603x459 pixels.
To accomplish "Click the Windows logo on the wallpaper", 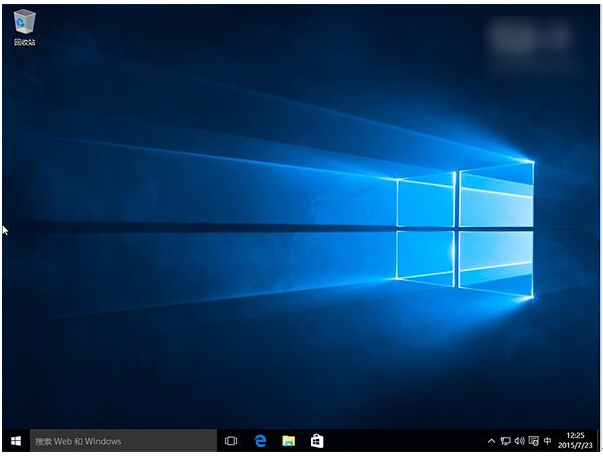I will (x=464, y=230).
